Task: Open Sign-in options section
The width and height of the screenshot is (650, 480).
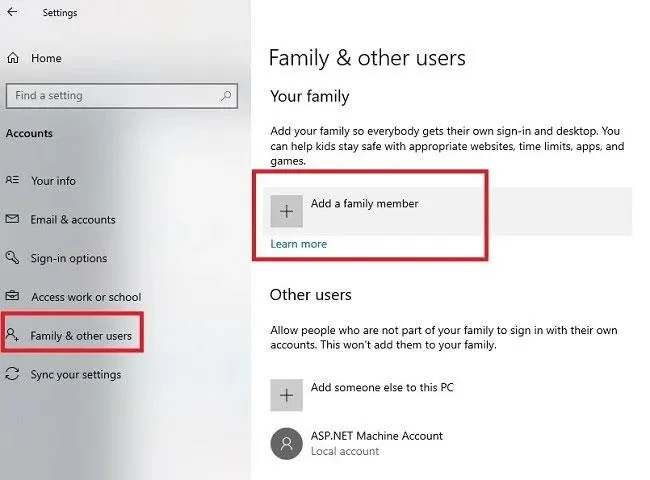Action: coord(69,258)
